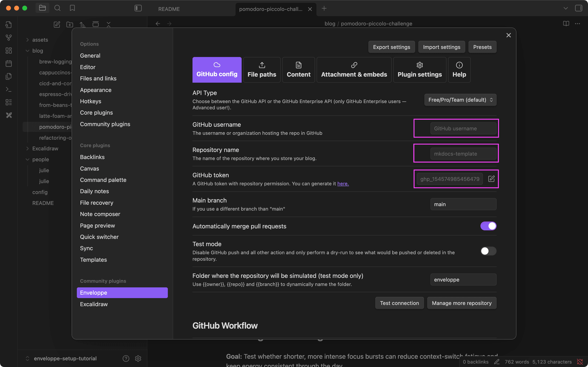588x367 pixels.
Task: Collapse all folders in file explorer
Action: pyautogui.click(x=108, y=24)
